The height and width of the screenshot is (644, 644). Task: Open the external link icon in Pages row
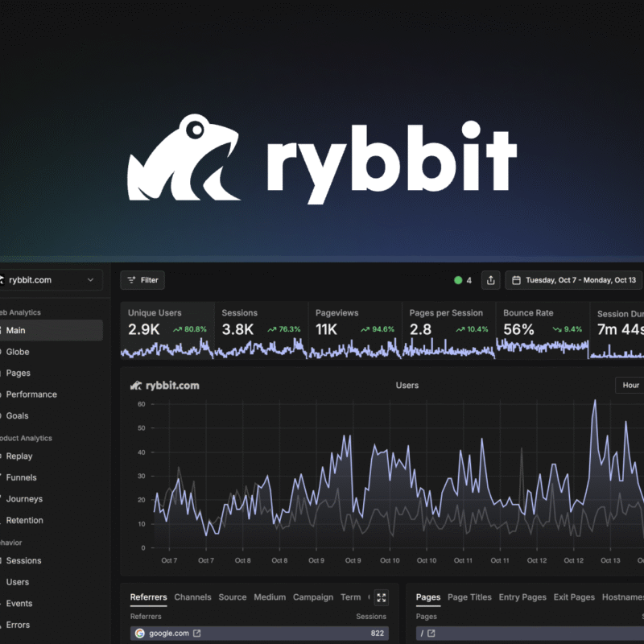[431, 634]
